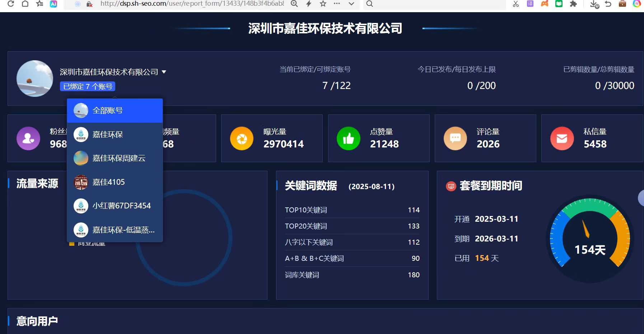Click the orange 曝光量 aperture icon
Screen dimensions: 644x334
(242, 138)
